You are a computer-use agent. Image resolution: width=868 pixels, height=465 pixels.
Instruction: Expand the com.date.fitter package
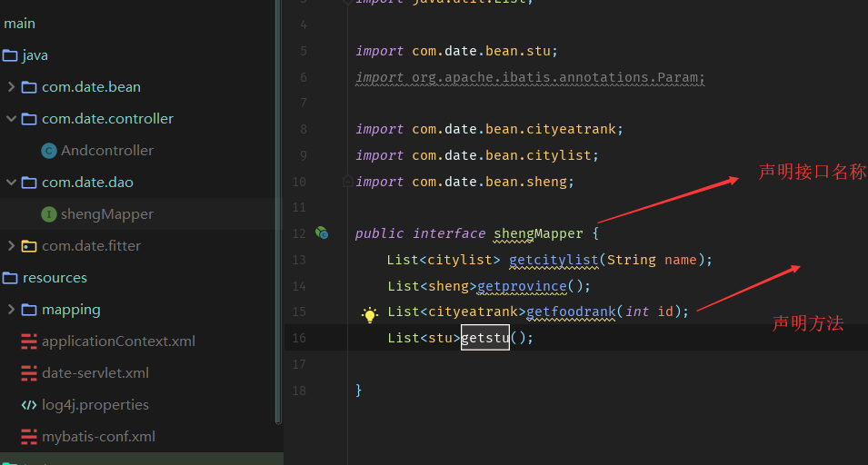coord(11,245)
